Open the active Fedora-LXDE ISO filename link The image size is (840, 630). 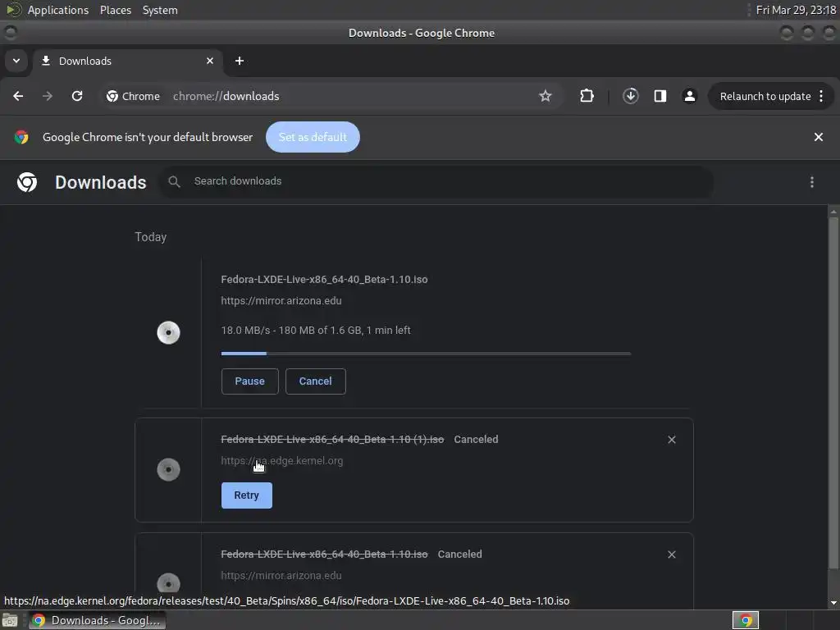(324, 280)
